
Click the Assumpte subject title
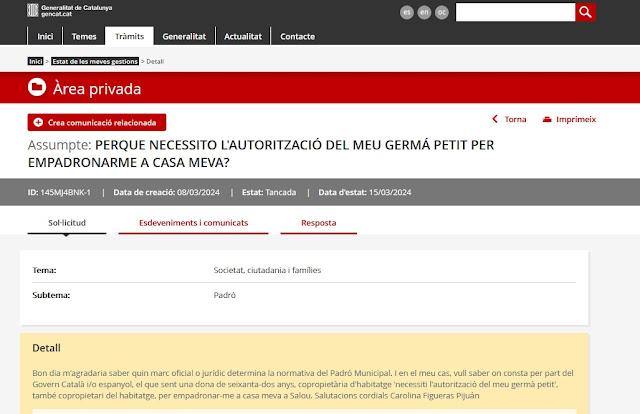[x=261, y=154]
